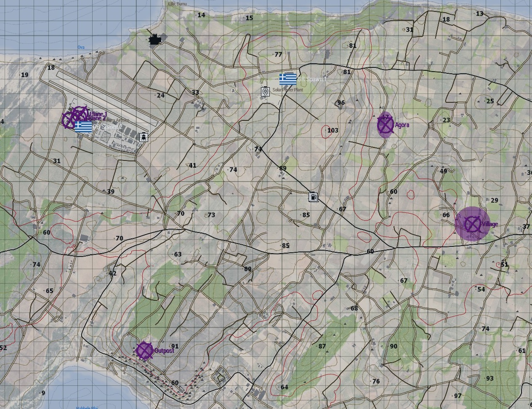Select the Solar Power Plant map icon
Image resolution: width=532 pixels, height=409 pixels.
(x=265, y=92)
